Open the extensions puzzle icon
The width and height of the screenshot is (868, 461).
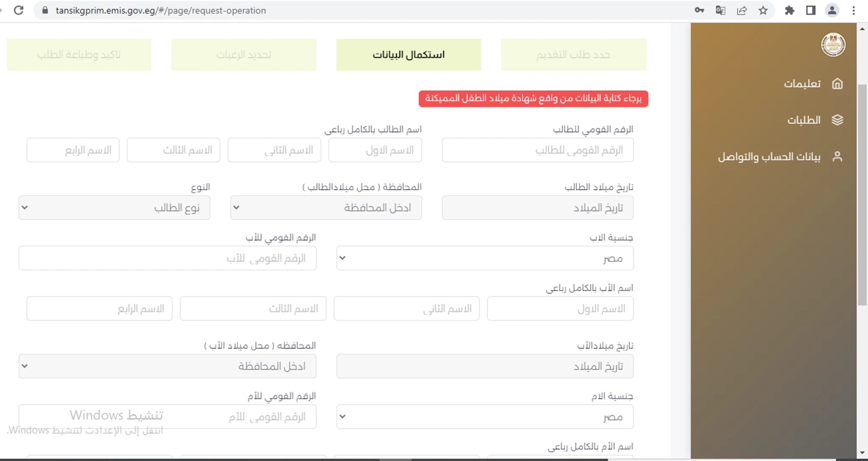[x=789, y=10]
